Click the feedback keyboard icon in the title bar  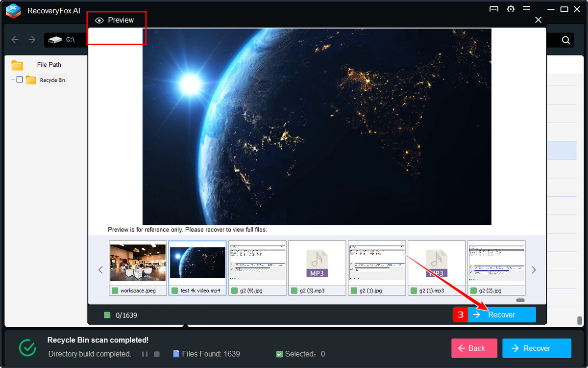pyautogui.click(x=494, y=9)
